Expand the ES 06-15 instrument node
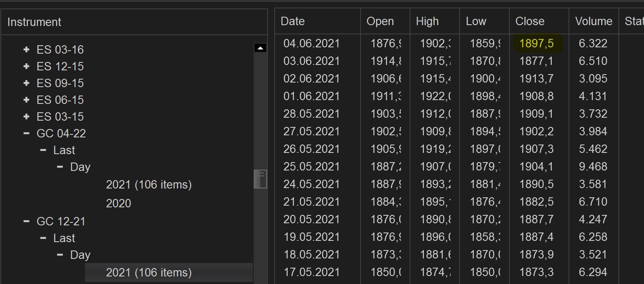Screen dimensions: 644x284 (x=26, y=100)
